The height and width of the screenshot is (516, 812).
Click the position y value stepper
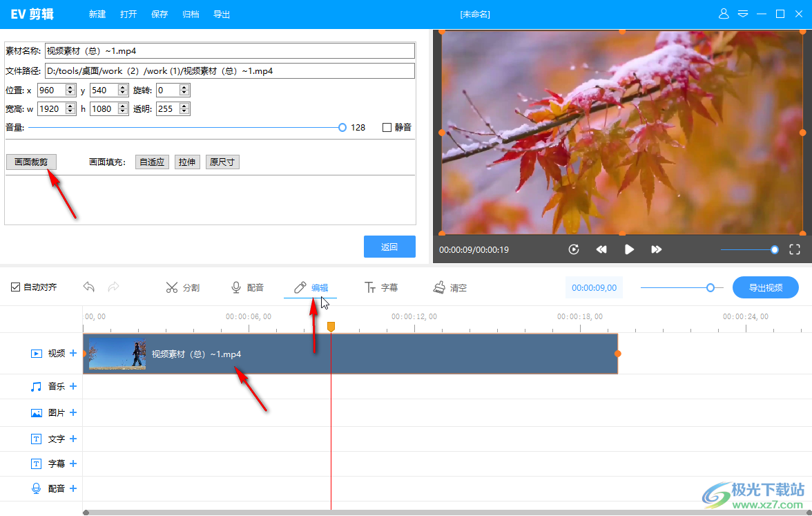123,90
